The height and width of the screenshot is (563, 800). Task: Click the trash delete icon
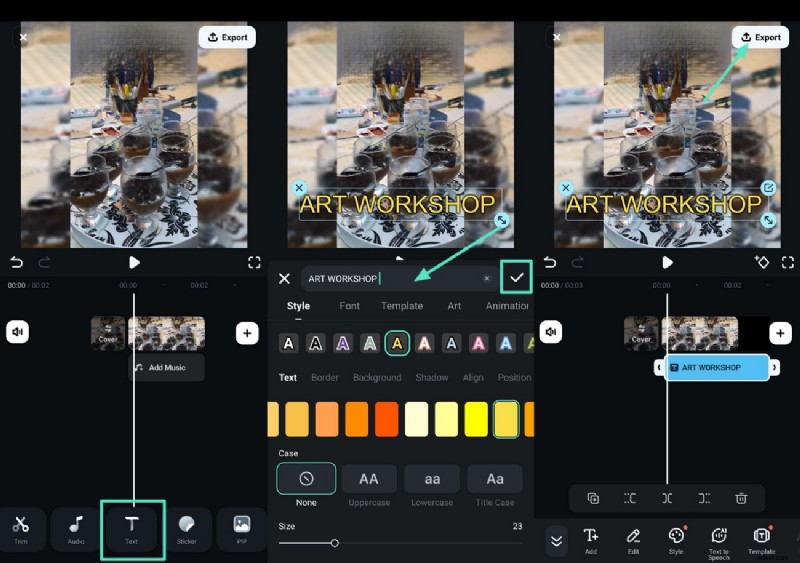pos(741,498)
